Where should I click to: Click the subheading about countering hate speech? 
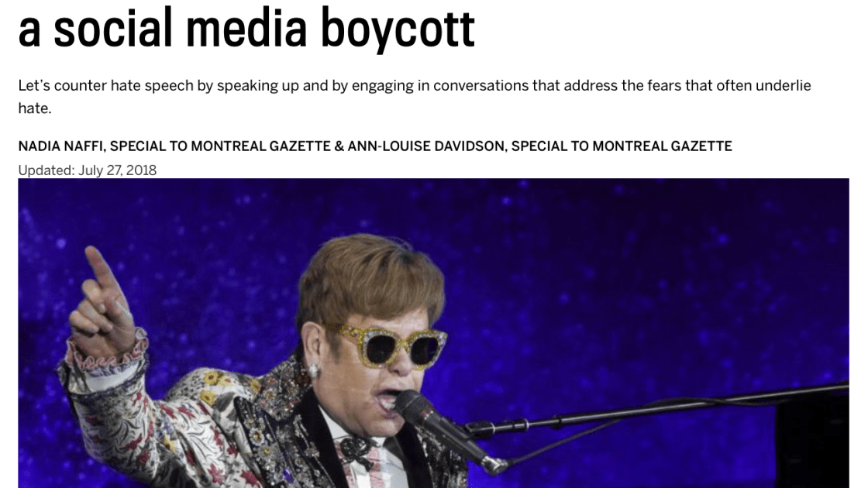415,97
